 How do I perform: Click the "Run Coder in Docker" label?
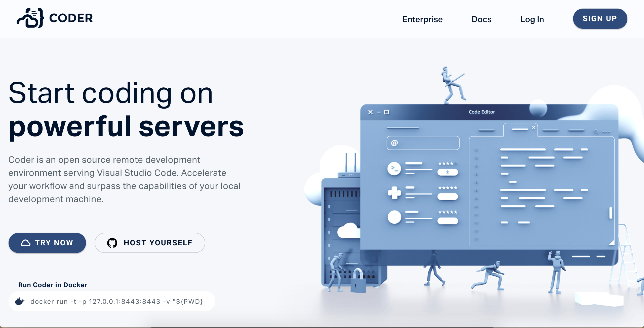[x=53, y=285]
